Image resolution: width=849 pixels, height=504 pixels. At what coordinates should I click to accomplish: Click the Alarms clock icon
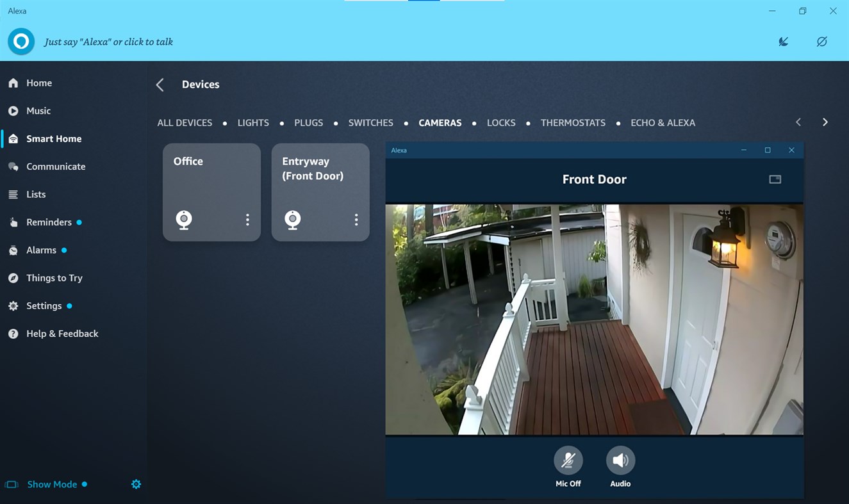13,250
